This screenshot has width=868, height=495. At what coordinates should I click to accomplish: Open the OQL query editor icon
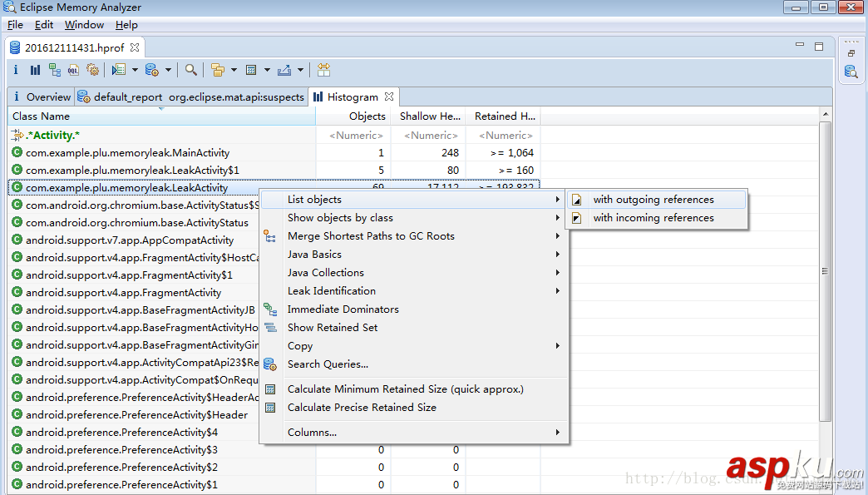pyautogui.click(x=73, y=70)
